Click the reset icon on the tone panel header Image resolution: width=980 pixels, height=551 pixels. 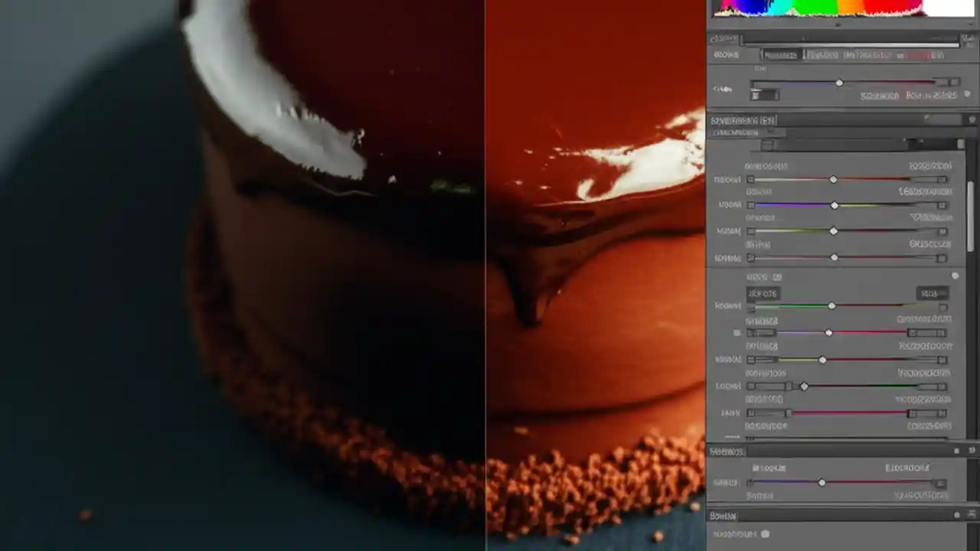[970, 119]
